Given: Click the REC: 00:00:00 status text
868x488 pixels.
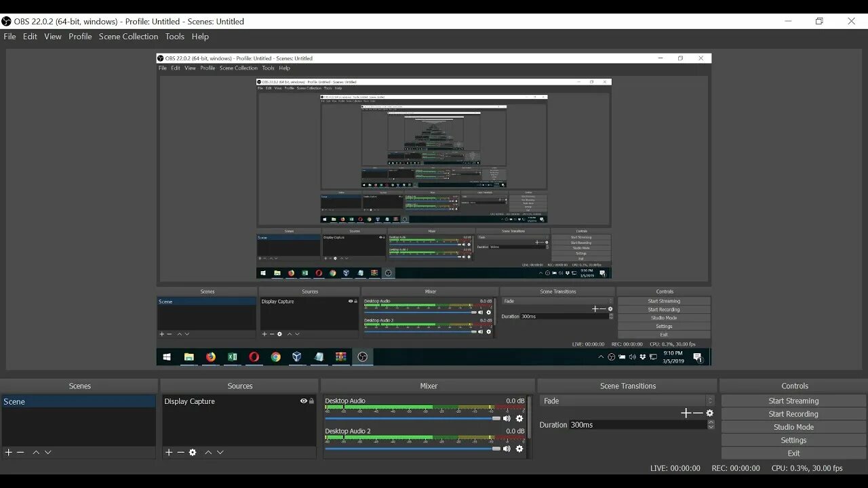Looking at the screenshot, I should [x=736, y=468].
